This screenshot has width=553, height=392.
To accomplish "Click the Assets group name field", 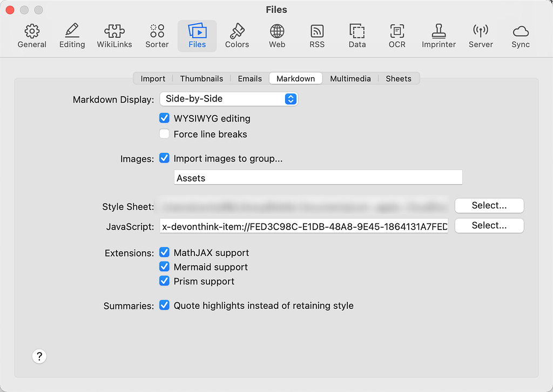I will coord(318,177).
